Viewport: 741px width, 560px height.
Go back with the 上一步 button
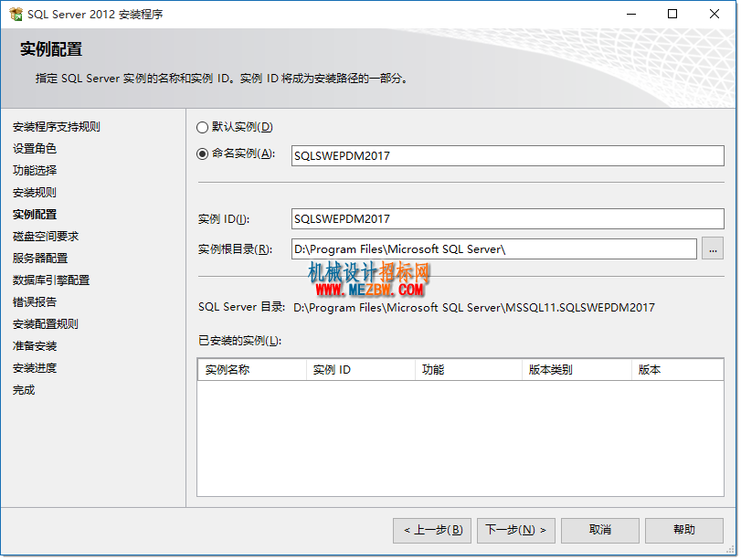click(x=432, y=530)
